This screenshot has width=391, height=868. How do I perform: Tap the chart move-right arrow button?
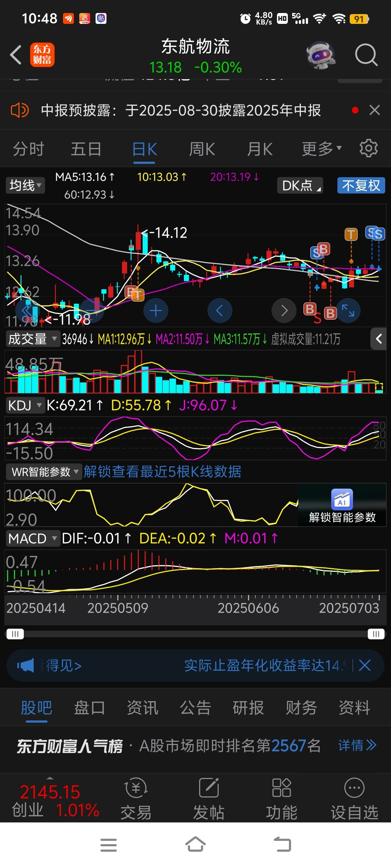284,310
